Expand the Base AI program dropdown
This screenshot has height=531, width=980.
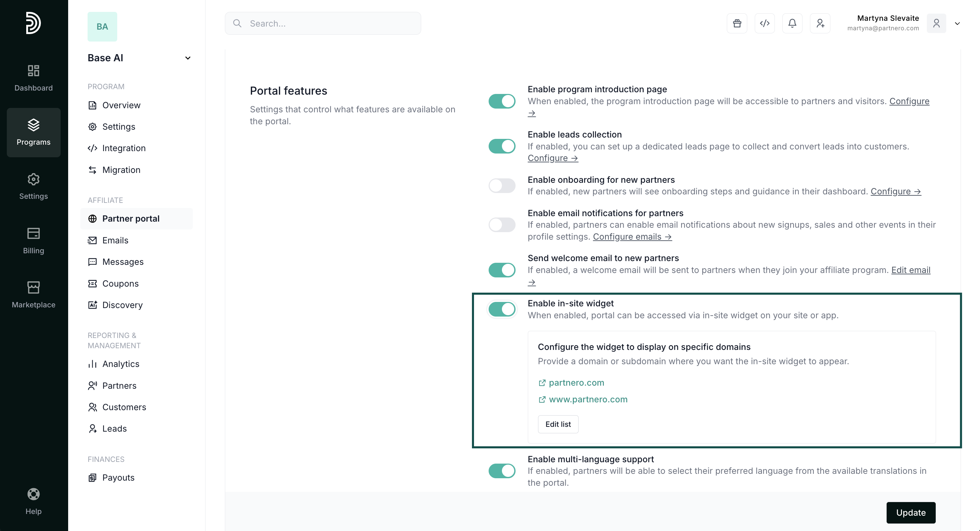pos(187,58)
